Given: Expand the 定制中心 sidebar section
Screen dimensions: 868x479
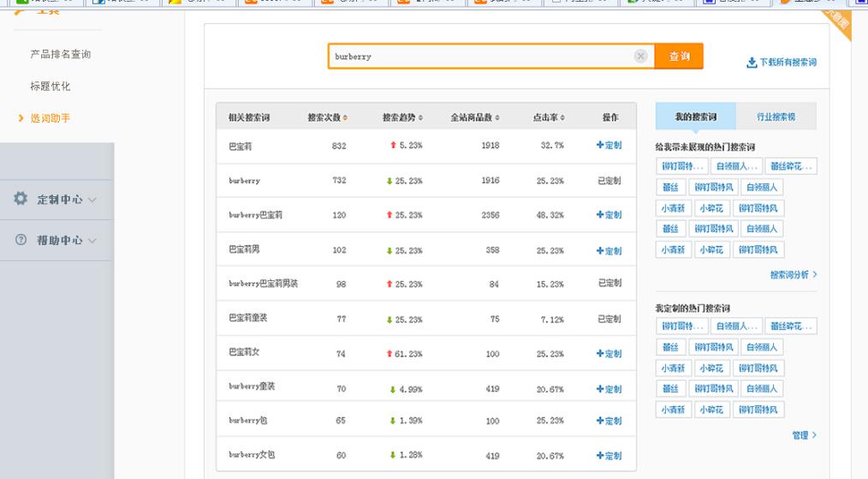Looking at the screenshot, I should point(60,199).
